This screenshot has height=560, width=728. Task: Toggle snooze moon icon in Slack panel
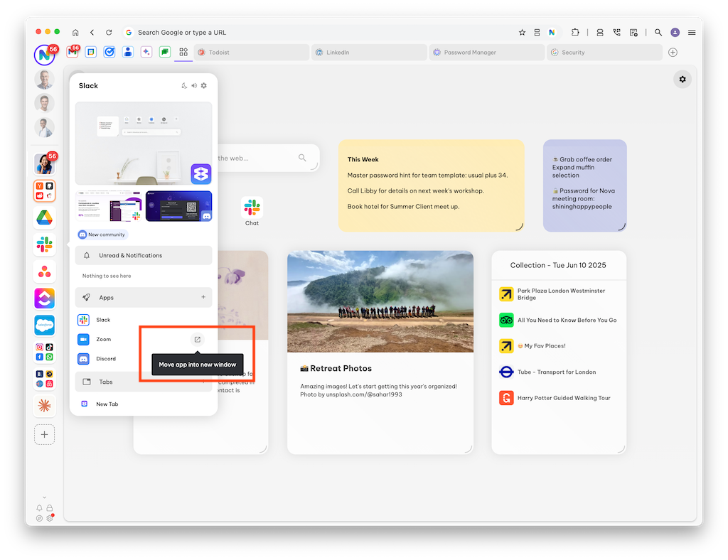pos(184,86)
